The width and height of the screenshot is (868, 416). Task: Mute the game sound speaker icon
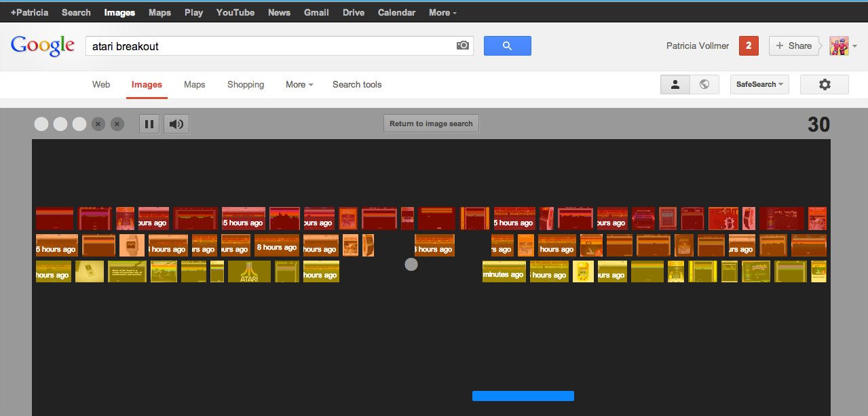[176, 124]
